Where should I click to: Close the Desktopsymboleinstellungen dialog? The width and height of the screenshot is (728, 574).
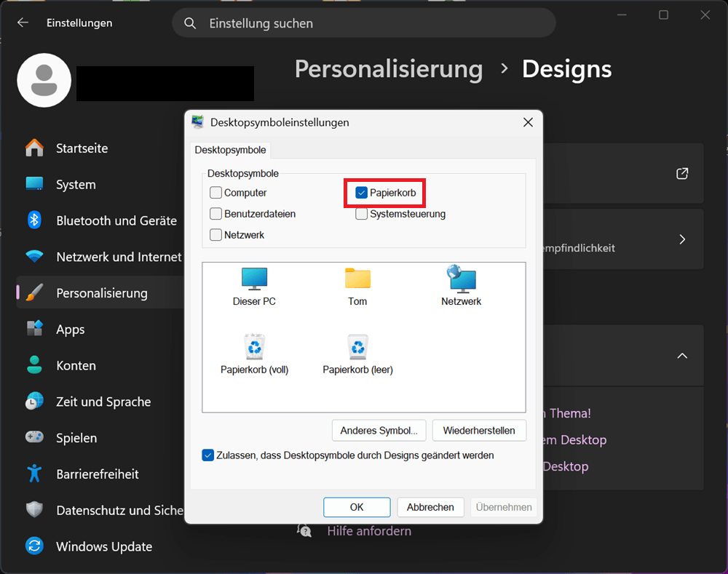click(x=528, y=122)
